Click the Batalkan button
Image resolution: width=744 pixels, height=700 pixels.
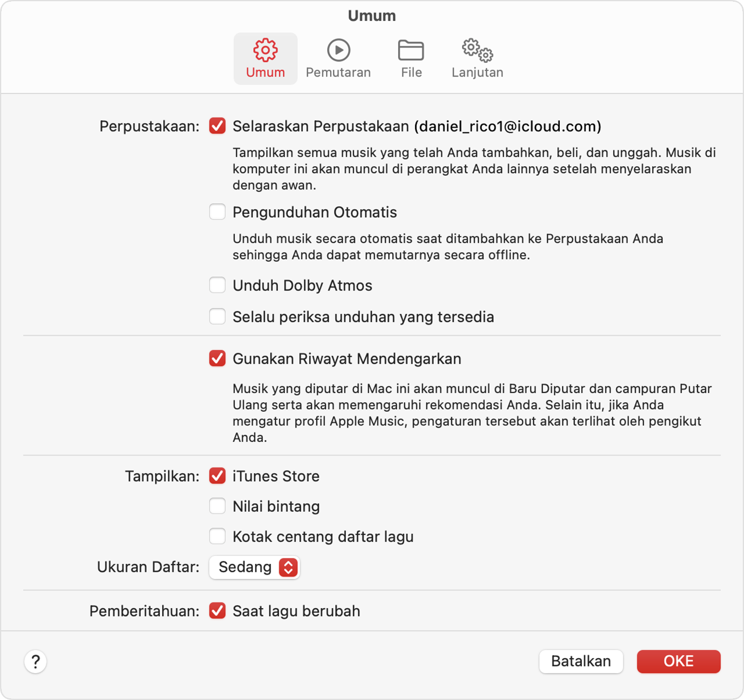[x=581, y=661]
